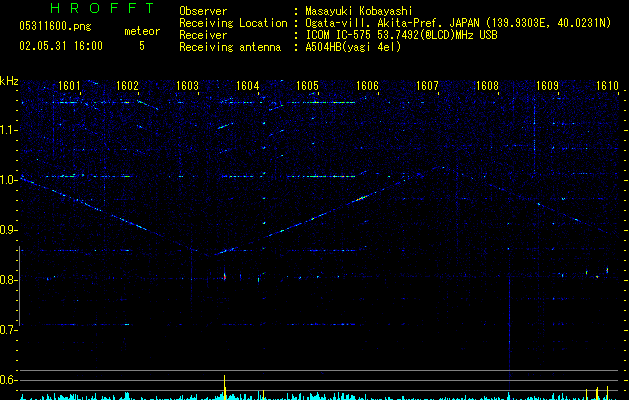
Task: Click the Receiving Location label
Action: pos(233,23)
